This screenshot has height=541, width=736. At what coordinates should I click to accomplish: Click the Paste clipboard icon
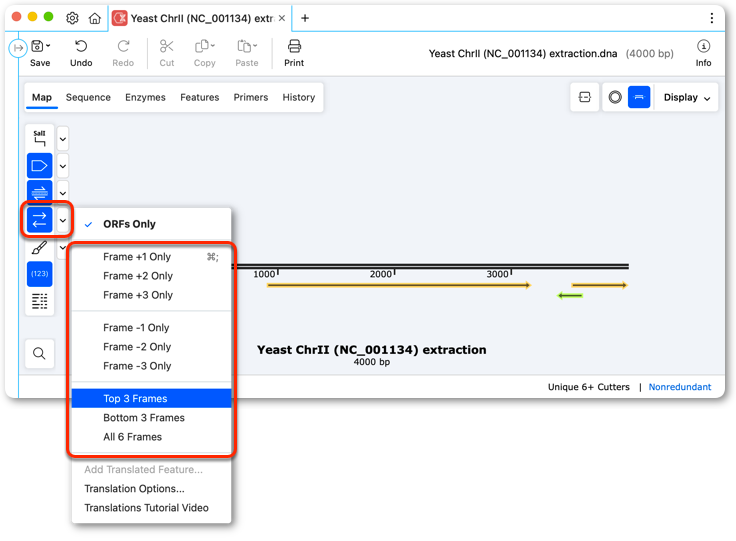[x=245, y=46]
